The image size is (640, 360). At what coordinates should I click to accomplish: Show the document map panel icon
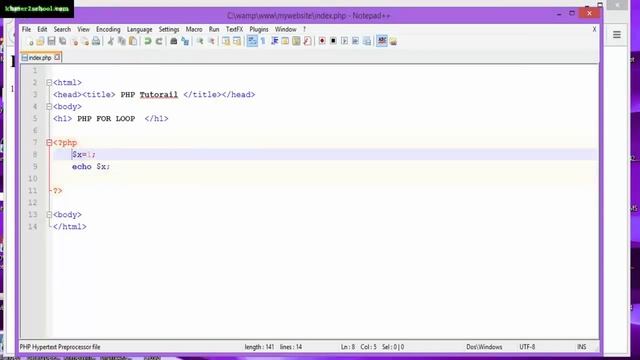(296, 41)
